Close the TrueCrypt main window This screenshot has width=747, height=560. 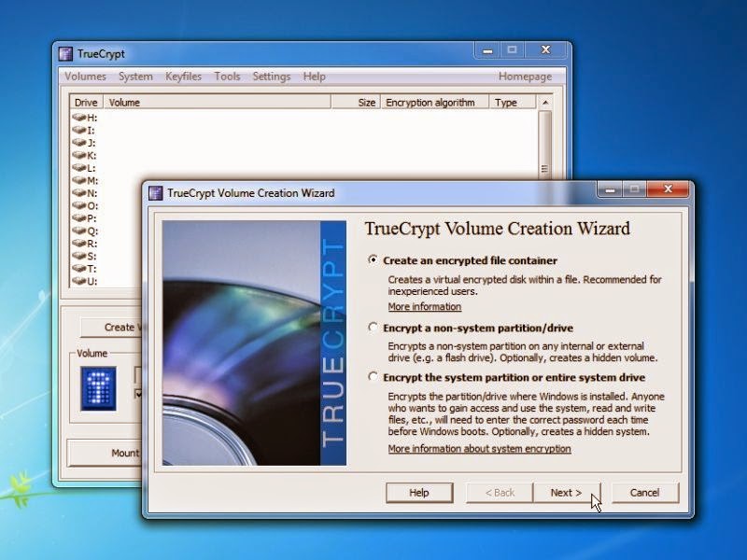(546, 50)
